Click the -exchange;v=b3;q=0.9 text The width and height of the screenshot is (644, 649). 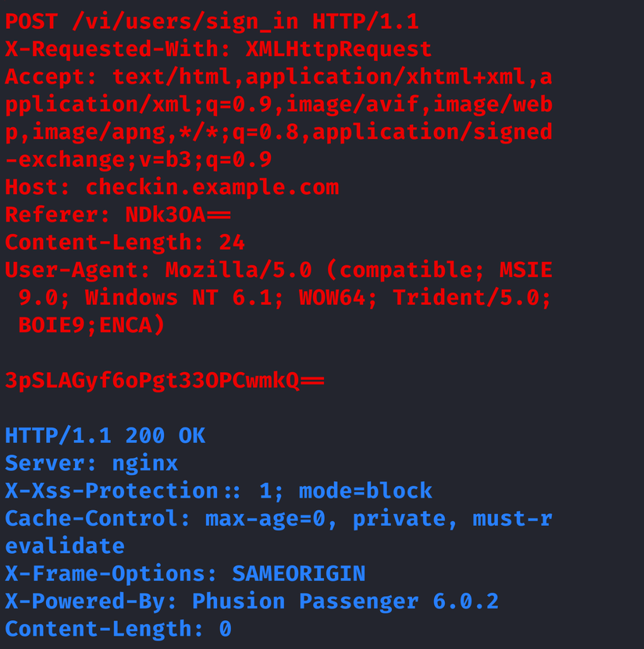[138, 160]
